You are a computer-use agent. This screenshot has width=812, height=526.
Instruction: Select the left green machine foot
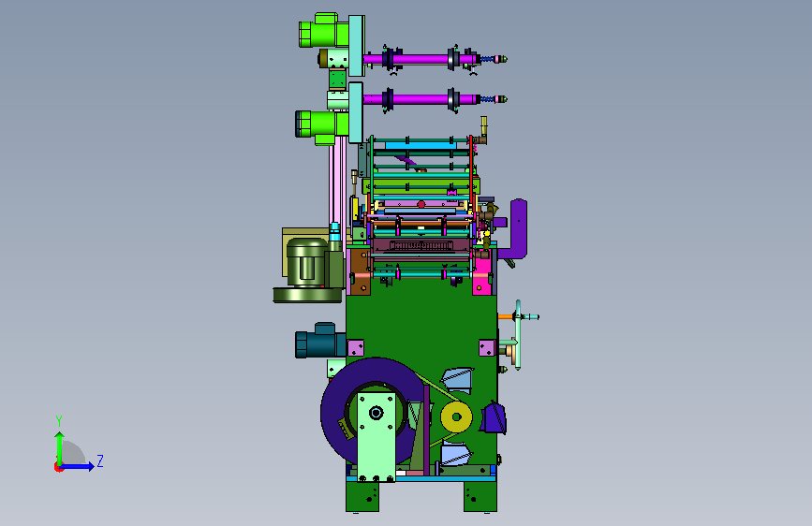[x=362, y=497]
